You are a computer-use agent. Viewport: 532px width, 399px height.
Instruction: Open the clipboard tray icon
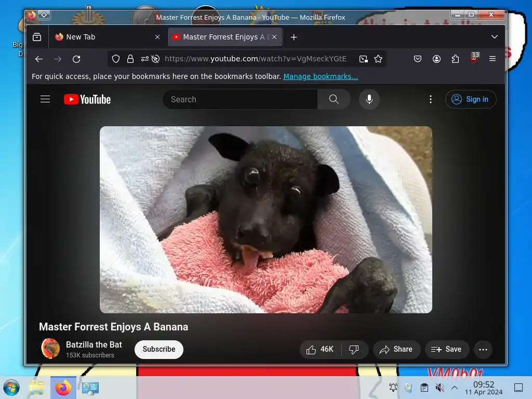tap(424, 388)
